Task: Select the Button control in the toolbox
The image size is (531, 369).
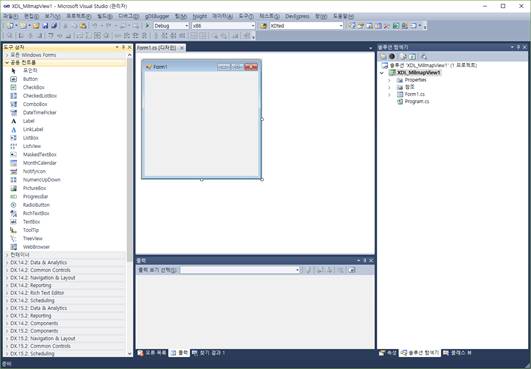Action: pyautogui.click(x=30, y=79)
